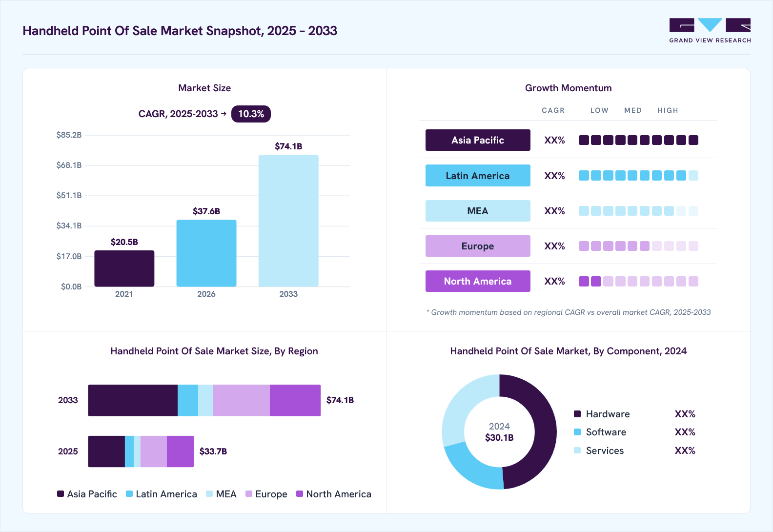The image size is (773, 532).
Task: Click the "$85.2B" axis label
Action: (69, 135)
